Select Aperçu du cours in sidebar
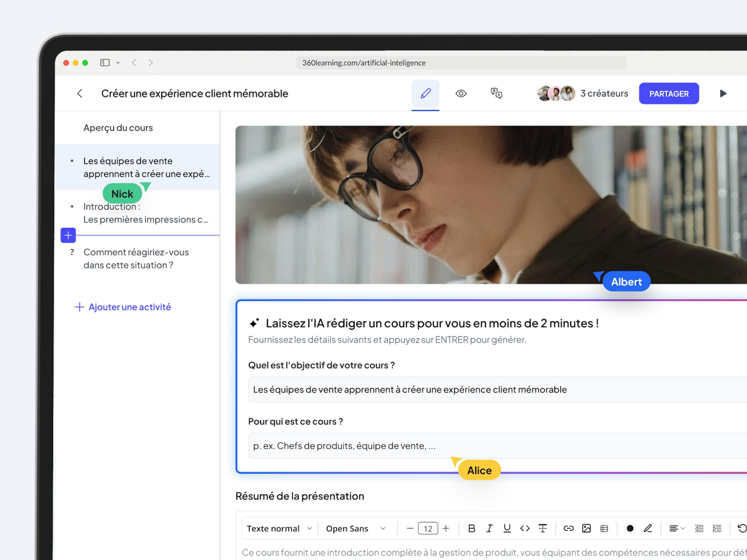The width and height of the screenshot is (747, 560). [x=118, y=128]
